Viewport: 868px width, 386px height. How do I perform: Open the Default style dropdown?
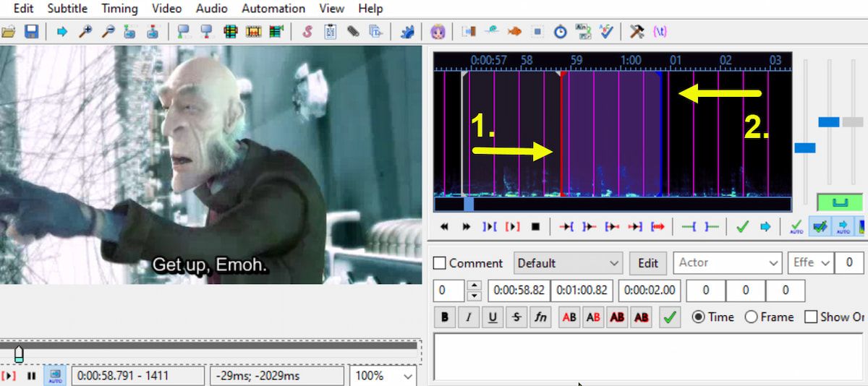pos(569,263)
